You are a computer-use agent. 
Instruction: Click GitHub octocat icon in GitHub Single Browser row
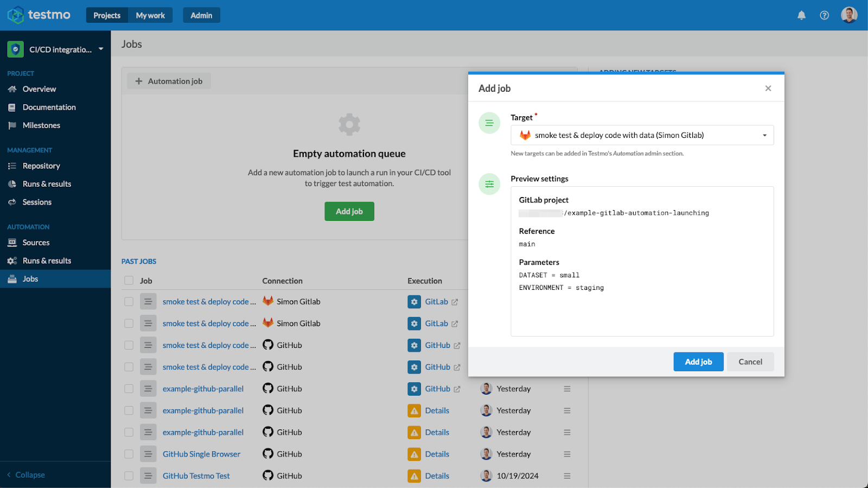pos(268,453)
